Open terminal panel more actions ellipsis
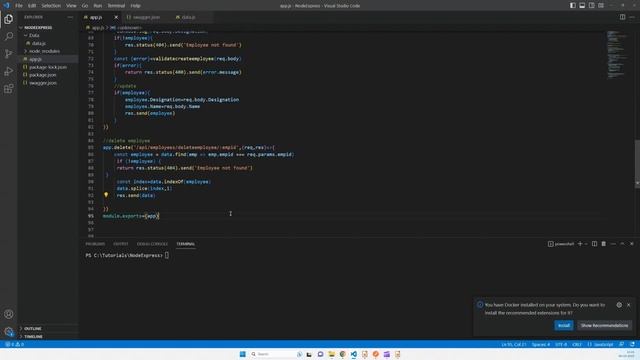This screenshot has height=360, width=640. point(613,244)
